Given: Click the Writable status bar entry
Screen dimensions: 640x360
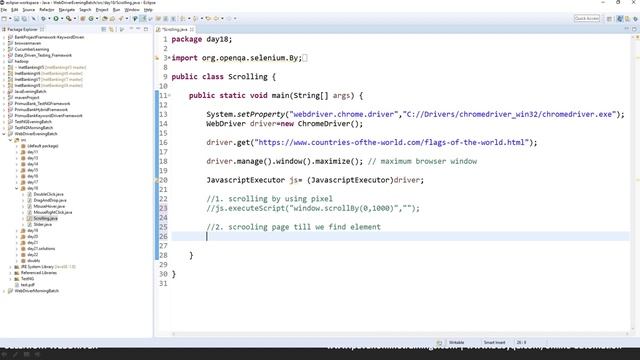Looking at the screenshot, I should (x=456, y=342).
